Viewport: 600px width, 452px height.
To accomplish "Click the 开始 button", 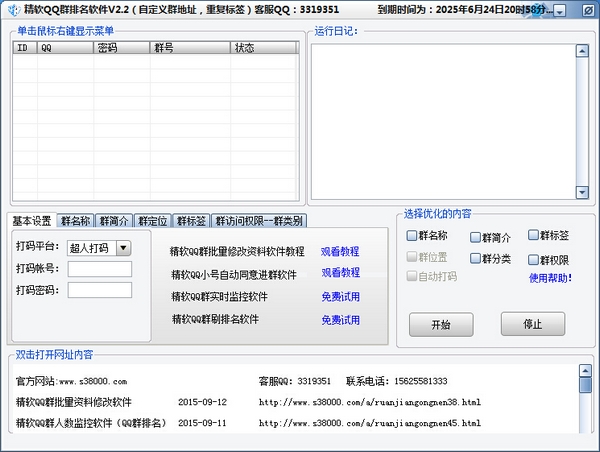I will click(441, 325).
